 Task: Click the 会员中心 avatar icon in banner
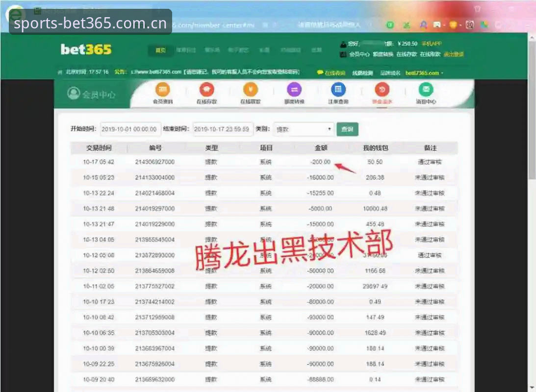coord(74,93)
